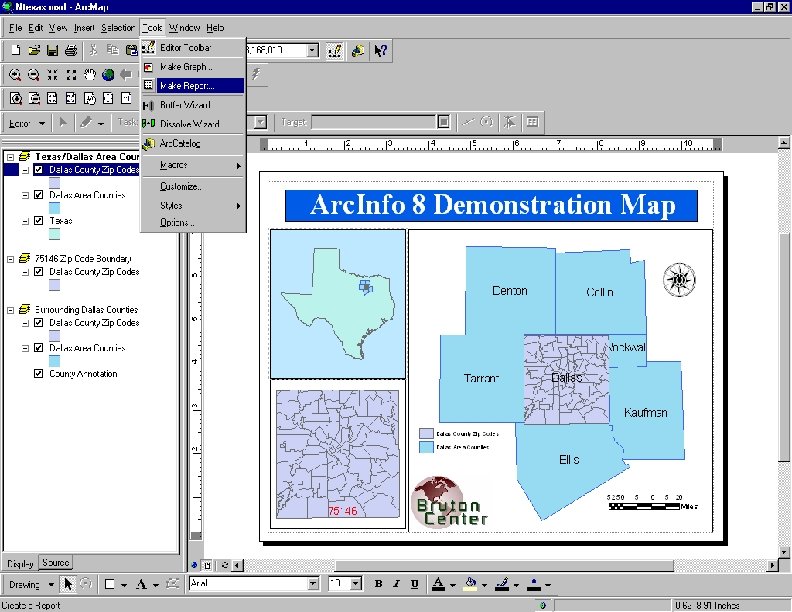This screenshot has height=612, width=792.
Task: Toggle Bold text formatting
Action: coord(378,584)
